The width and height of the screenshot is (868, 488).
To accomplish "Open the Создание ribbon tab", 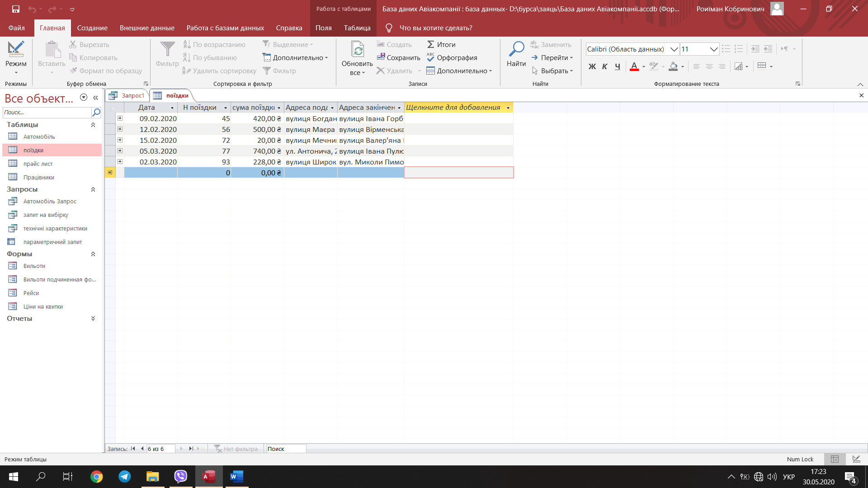I will (92, 28).
